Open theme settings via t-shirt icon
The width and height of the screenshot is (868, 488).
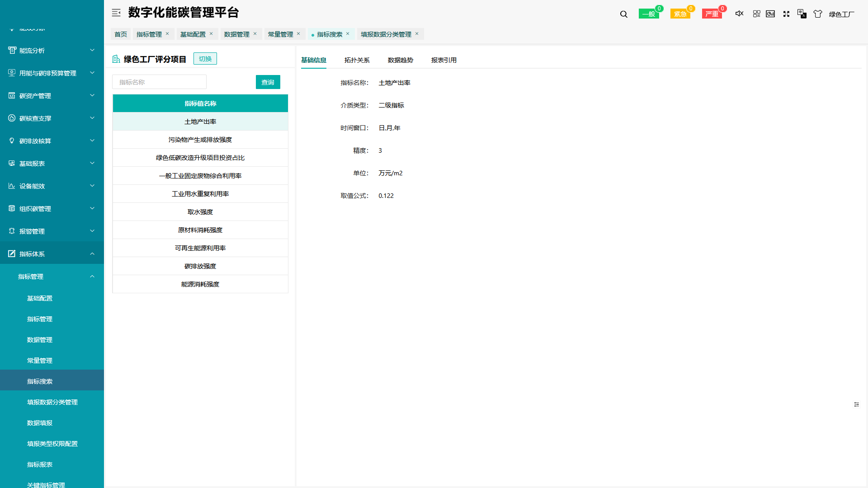(x=817, y=14)
